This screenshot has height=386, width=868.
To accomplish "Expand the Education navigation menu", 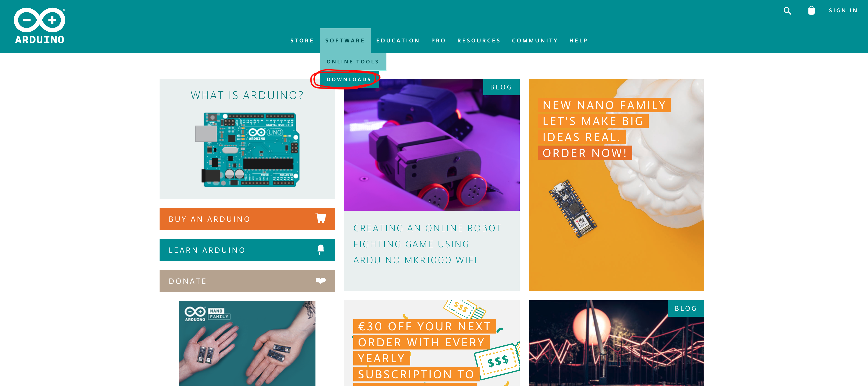I will click(398, 40).
